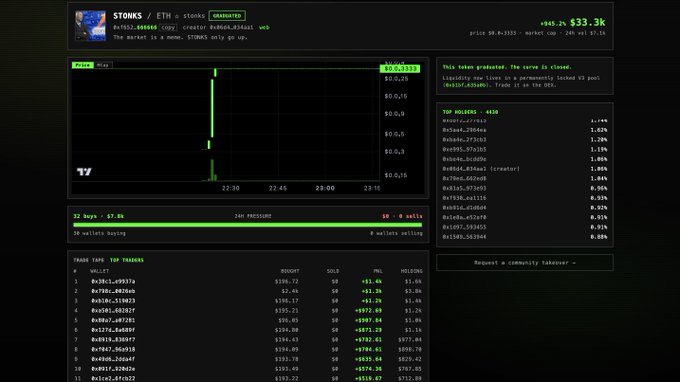Open the Top Traders tab
The image size is (680, 382).
[127, 260]
